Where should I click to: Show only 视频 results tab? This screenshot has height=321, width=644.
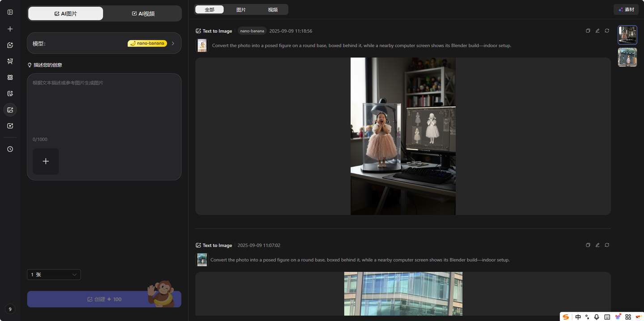click(x=273, y=9)
